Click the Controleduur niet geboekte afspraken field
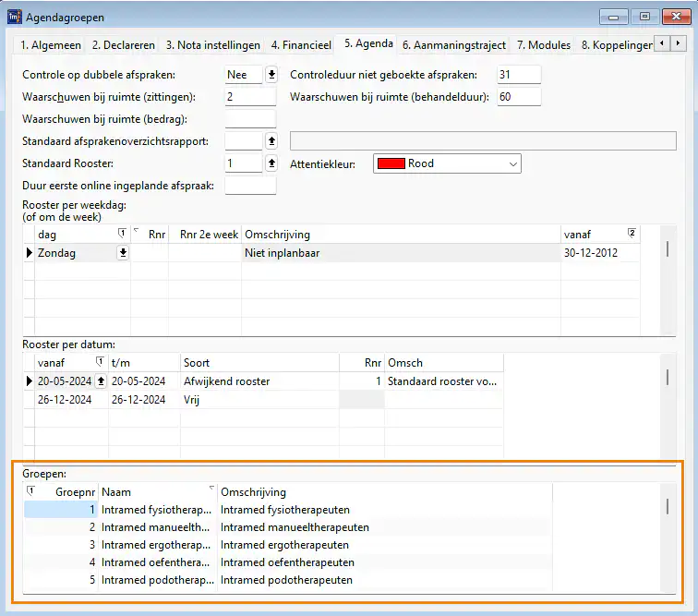The image size is (698, 616). pos(518,75)
